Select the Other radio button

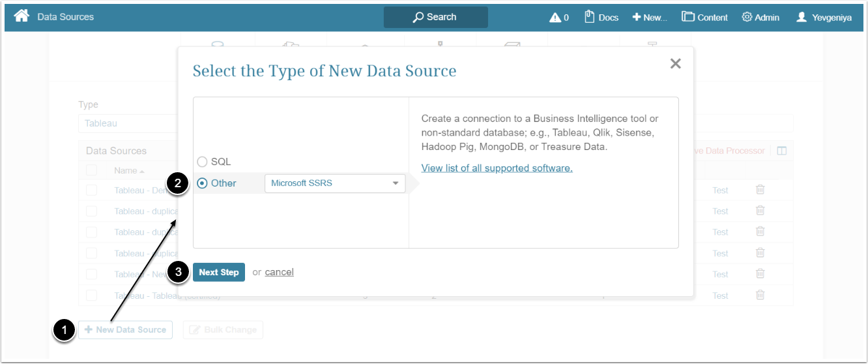pos(202,183)
